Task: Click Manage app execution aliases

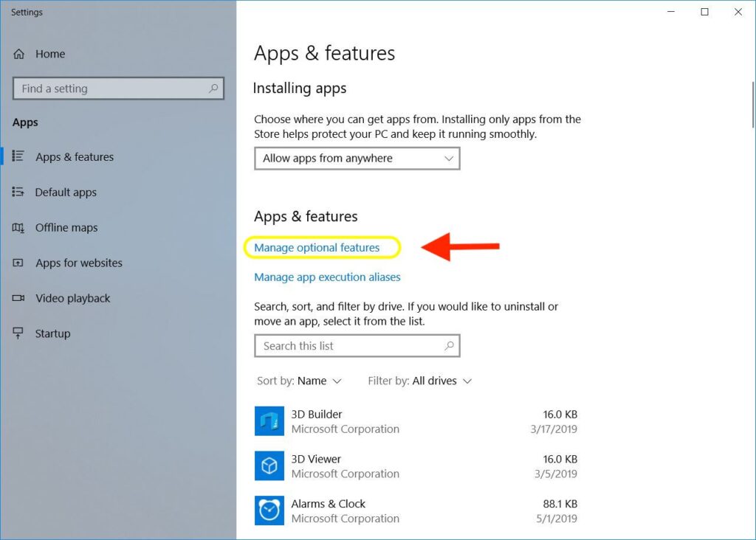Action: coord(326,277)
